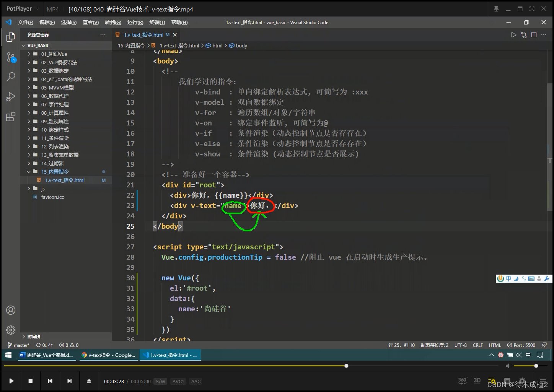Screen dimensions: 554x392
Task: Open the Manage gear in activity bar
Action: tap(11, 330)
